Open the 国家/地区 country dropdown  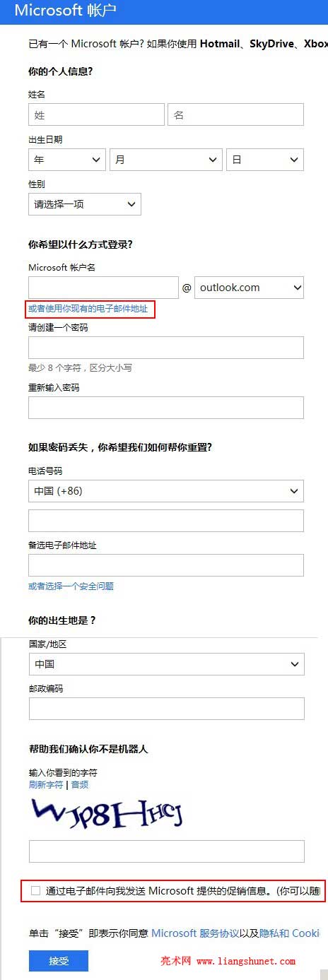[x=167, y=664]
